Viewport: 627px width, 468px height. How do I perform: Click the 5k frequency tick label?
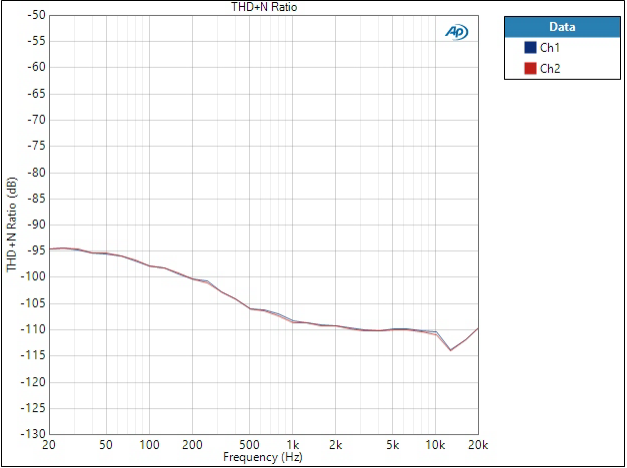coord(392,445)
